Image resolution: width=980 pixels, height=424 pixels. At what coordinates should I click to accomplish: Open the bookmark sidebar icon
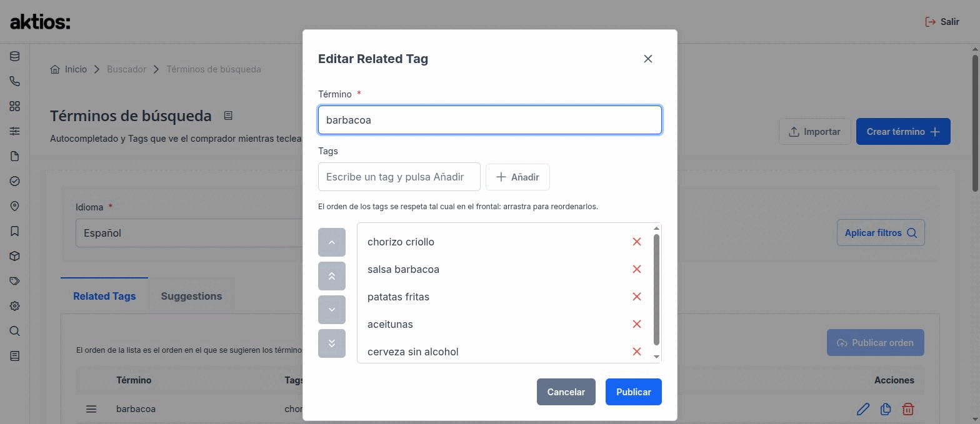tap(14, 231)
